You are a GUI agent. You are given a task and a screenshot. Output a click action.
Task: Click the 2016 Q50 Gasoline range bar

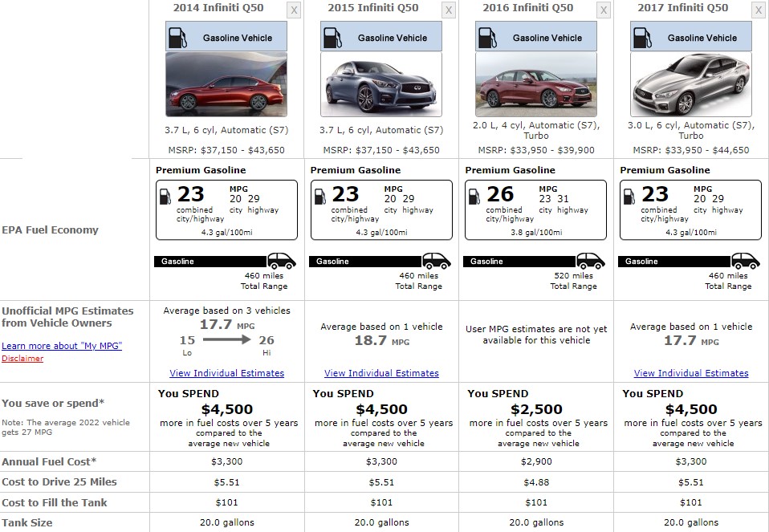519,262
